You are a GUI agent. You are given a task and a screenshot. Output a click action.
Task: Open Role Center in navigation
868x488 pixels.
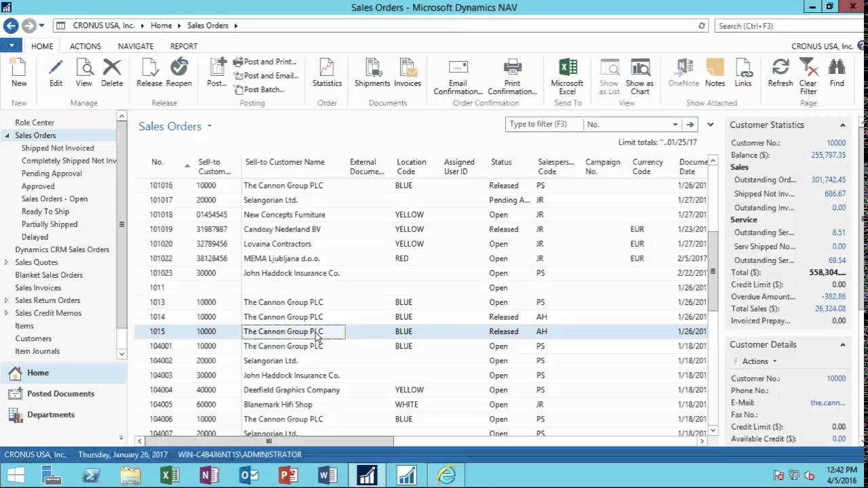click(35, 123)
